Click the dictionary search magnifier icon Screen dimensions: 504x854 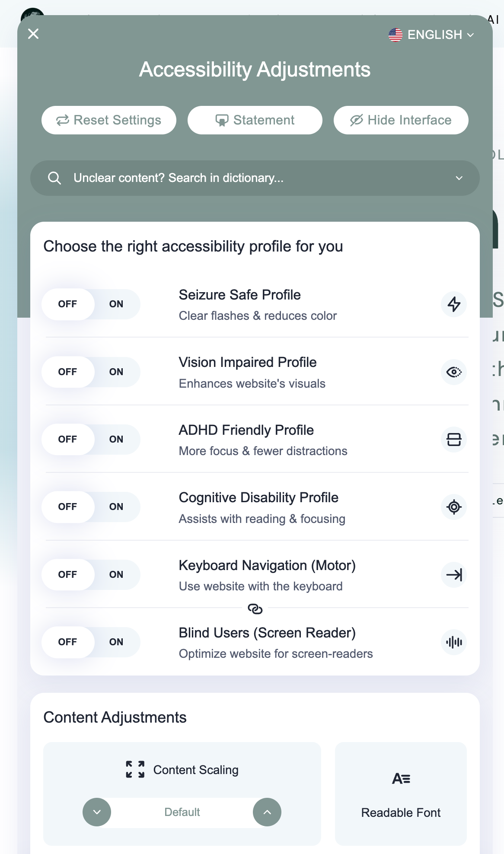tap(54, 178)
